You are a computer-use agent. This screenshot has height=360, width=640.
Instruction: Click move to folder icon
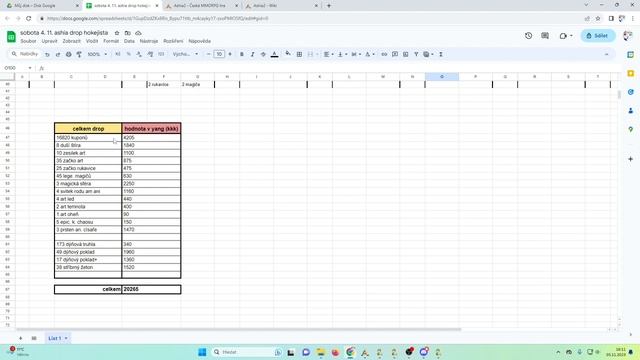128,33
